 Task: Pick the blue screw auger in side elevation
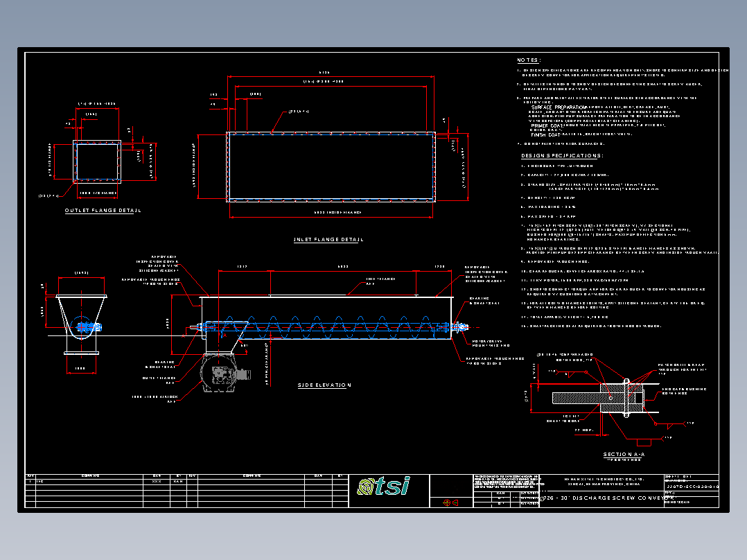click(x=325, y=327)
